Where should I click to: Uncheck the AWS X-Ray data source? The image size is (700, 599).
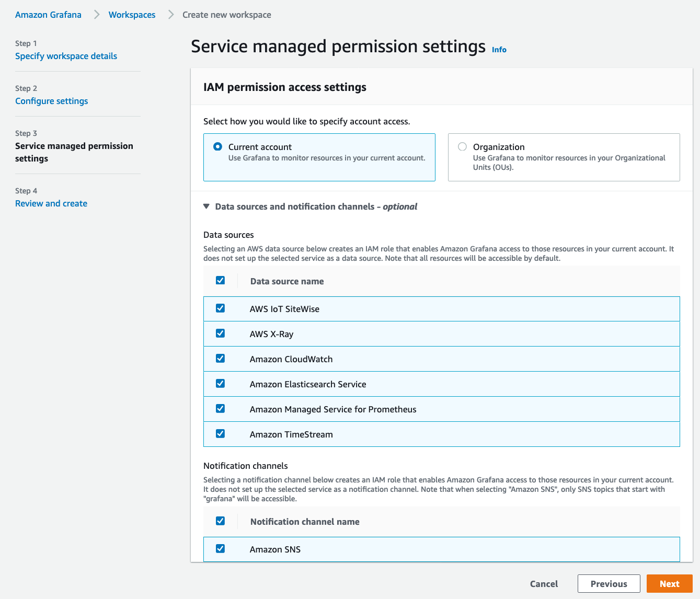coord(220,333)
